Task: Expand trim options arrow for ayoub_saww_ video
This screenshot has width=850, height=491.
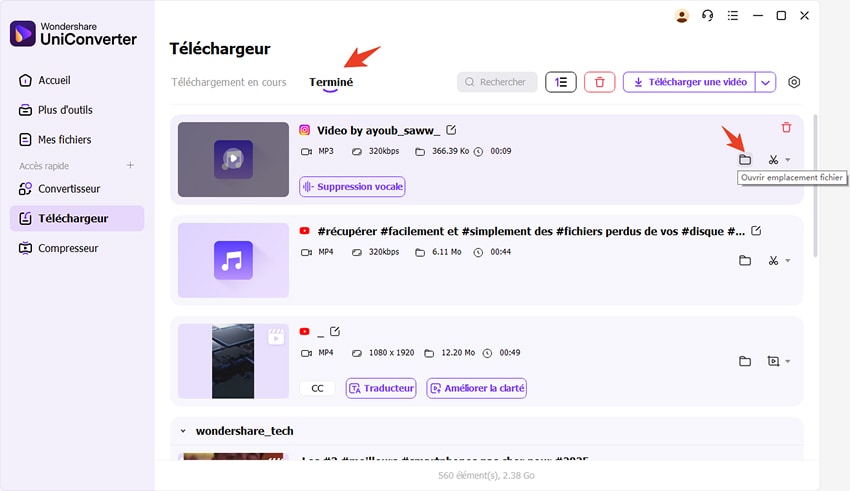Action: click(x=788, y=160)
